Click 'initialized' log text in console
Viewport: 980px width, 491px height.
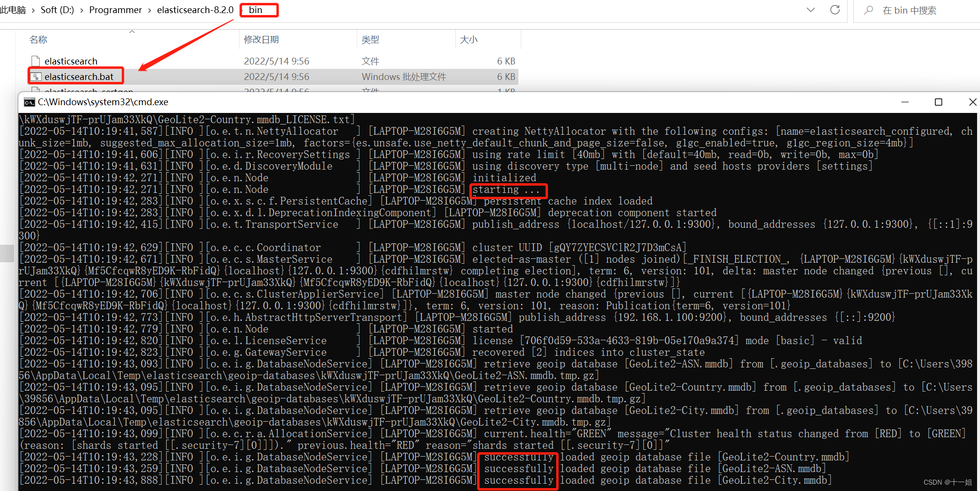(504, 178)
